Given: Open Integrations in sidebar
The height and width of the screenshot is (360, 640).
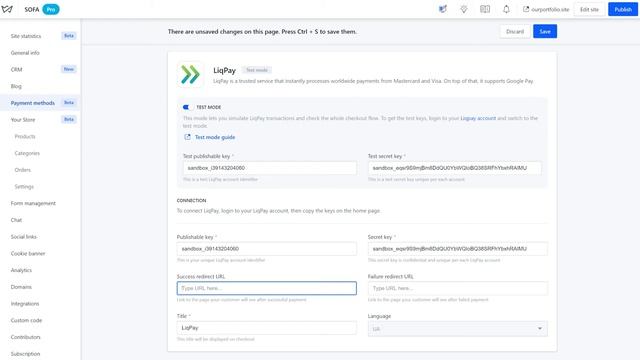Looking at the screenshot, I should pyautogui.click(x=25, y=304).
